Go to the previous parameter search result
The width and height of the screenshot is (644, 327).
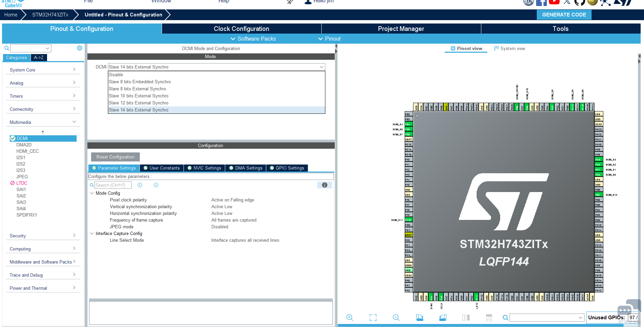(140, 185)
